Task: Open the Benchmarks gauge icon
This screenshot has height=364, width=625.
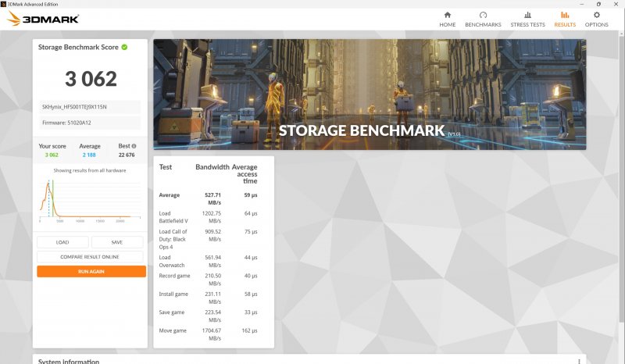Action: (x=483, y=15)
